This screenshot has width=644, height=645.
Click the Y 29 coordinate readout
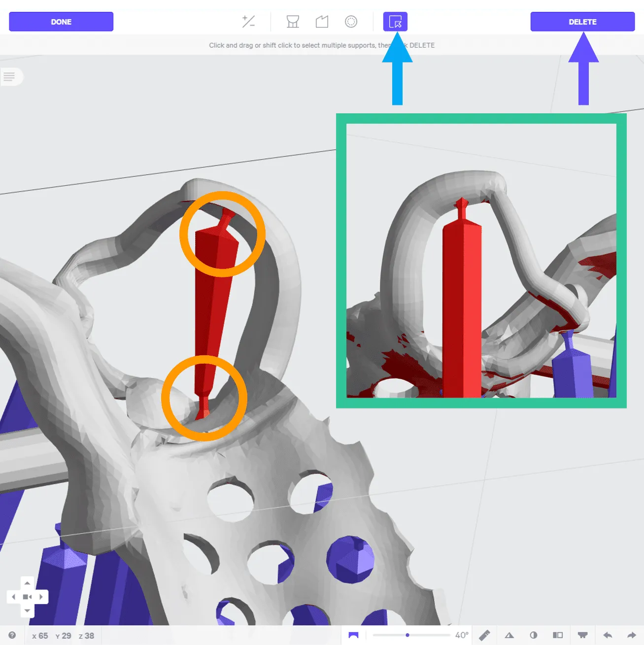click(63, 636)
